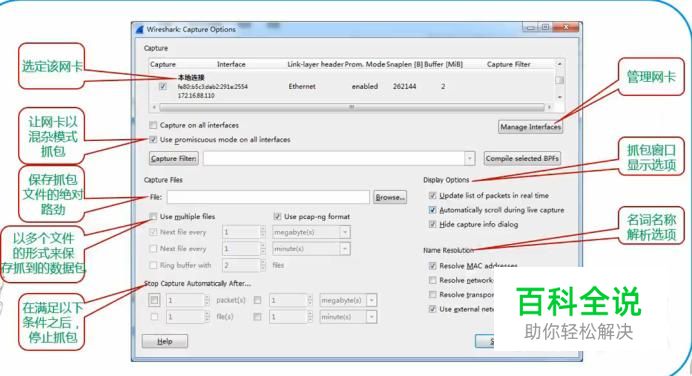Toggle Resolve MAC addresses checkbox

432,266
